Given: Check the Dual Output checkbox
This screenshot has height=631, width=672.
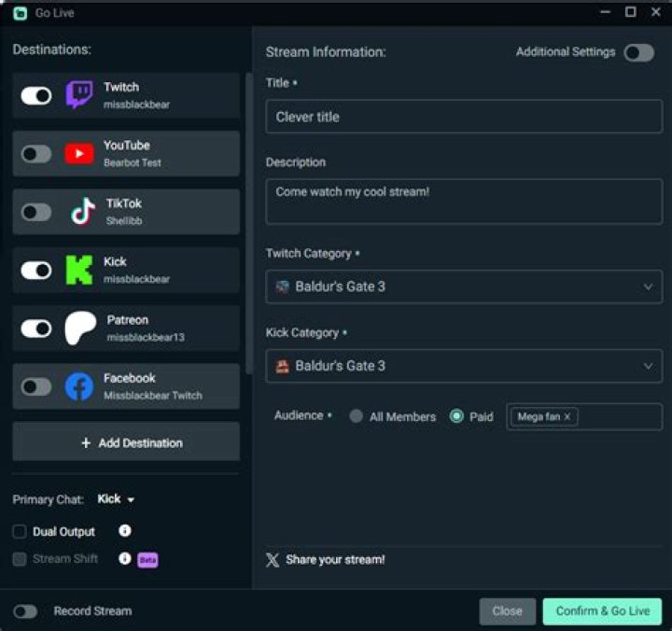Looking at the screenshot, I should [20, 531].
